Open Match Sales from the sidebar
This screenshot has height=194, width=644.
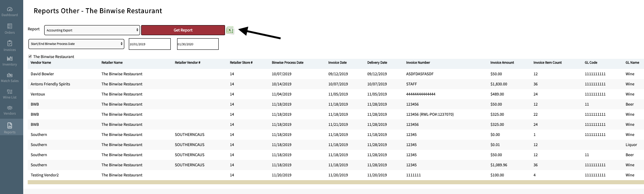[x=10, y=78]
